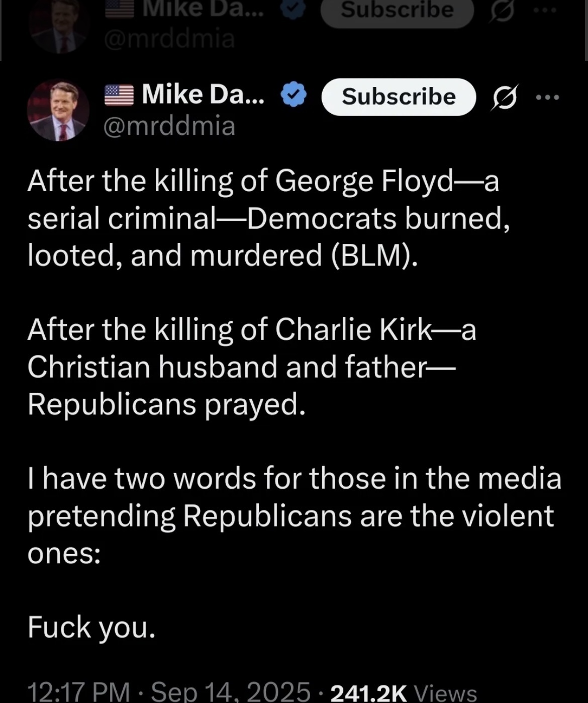Viewport: 588px width, 703px height.
Task: Click the blue verified badge beside bright Mike Da...
Action: 293,95
